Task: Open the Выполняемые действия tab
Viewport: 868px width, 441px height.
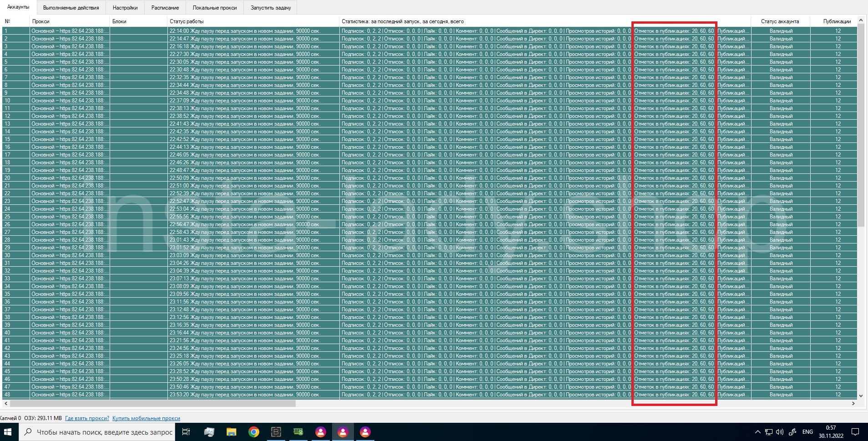Action: tap(71, 8)
